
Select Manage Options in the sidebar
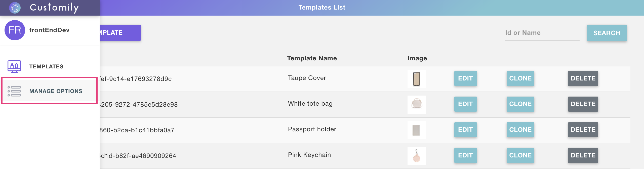coord(56,91)
